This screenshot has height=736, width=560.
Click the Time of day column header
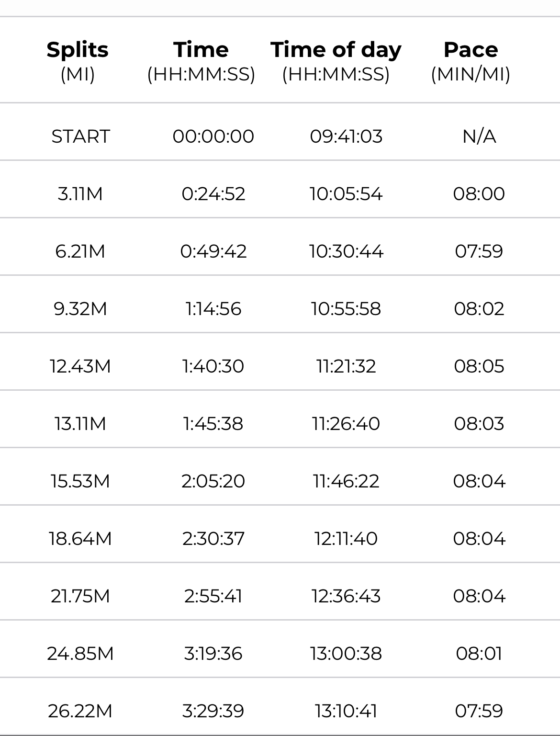coord(336,50)
